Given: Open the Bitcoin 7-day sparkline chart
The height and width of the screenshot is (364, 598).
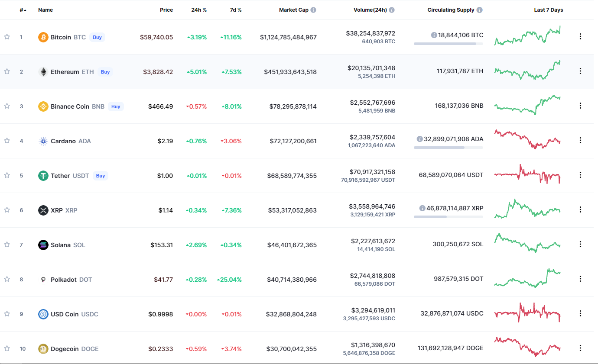Looking at the screenshot, I should (x=527, y=36).
